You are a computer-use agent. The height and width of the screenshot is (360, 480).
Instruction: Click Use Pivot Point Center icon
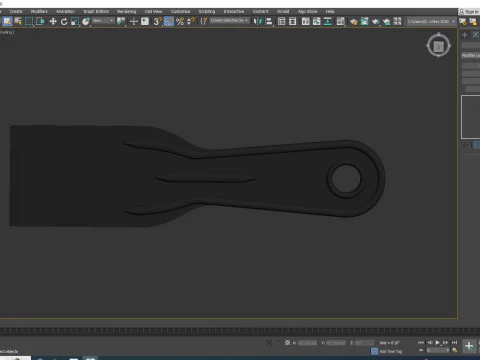[121, 22]
